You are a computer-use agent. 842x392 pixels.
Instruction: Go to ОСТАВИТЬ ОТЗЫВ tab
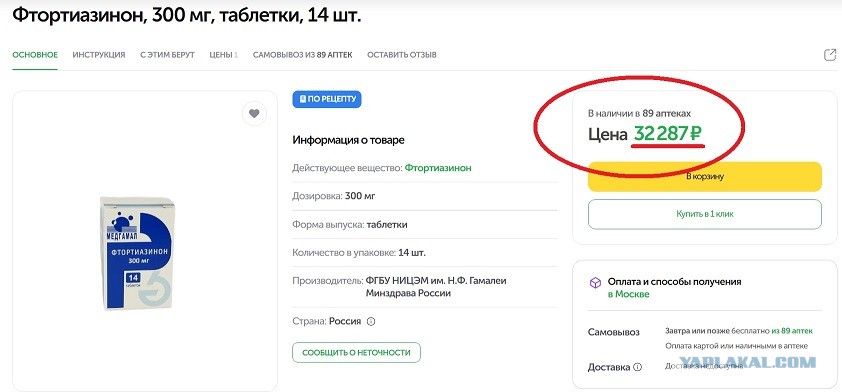click(x=402, y=55)
